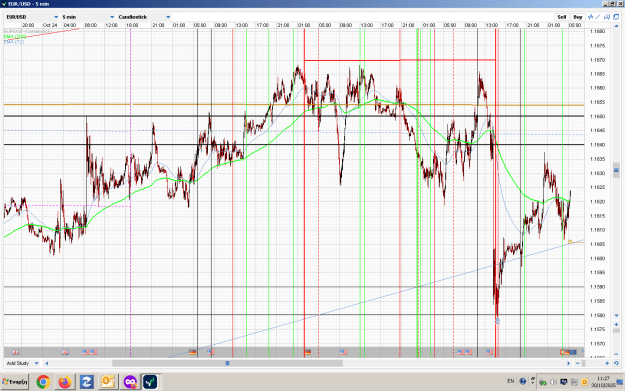Viewport: 625px width, 391px height.
Task: Click the detach chart window icon
Action: (616, 17)
